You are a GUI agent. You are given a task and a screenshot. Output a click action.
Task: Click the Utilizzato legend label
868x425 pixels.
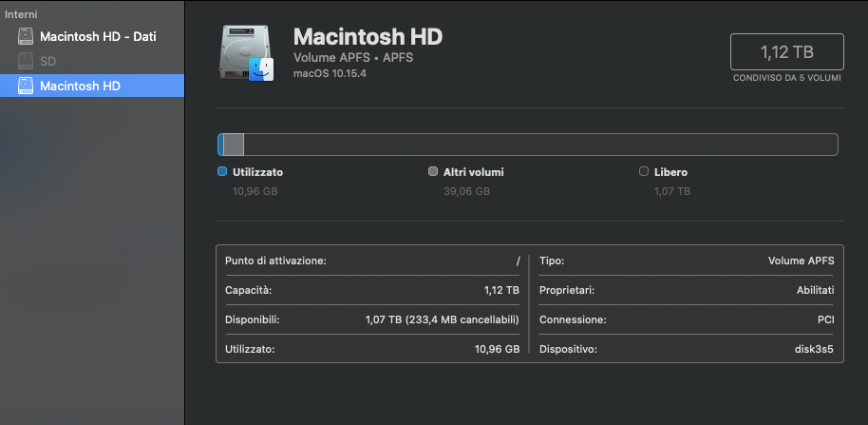258,172
